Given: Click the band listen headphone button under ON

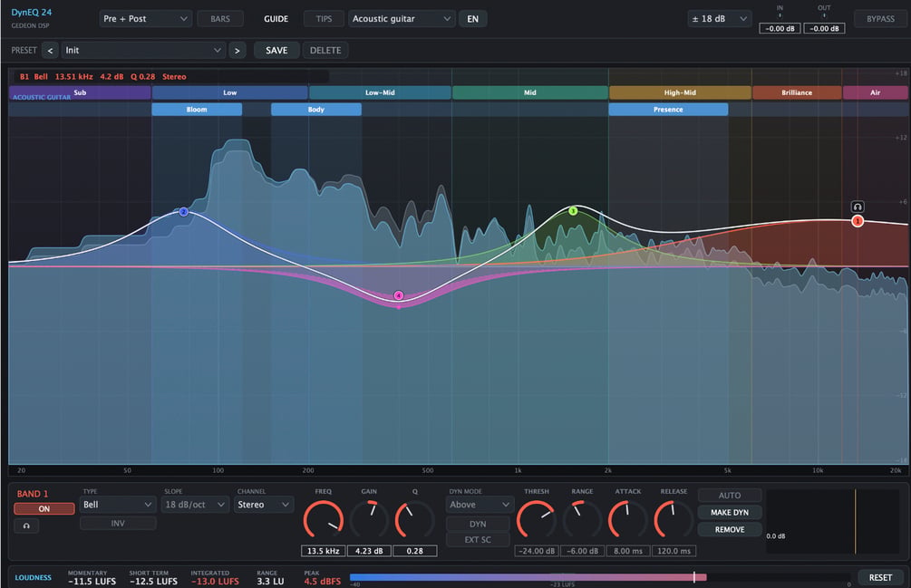Looking at the screenshot, I should tap(26, 525).
